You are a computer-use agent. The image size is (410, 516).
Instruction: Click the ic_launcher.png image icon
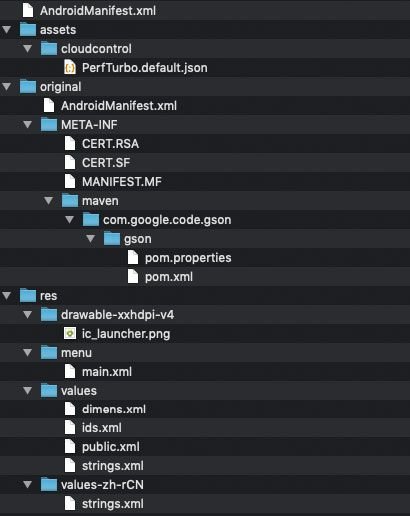pyautogui.click(x=70, y=333)
